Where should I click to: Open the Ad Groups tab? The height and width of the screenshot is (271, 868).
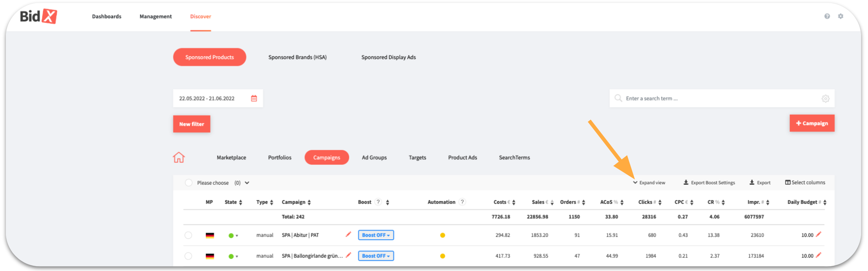point(374,157)
